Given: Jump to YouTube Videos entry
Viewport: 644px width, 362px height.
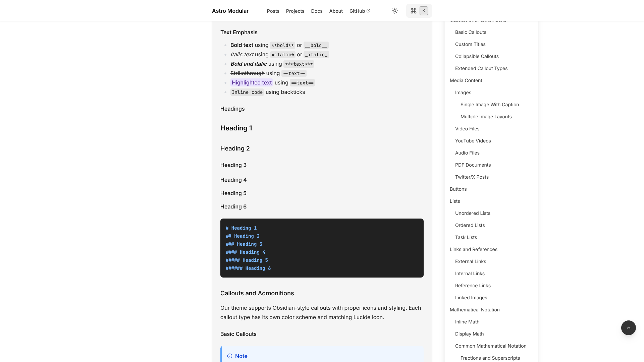Looking at the screenshot, I should [x=473, y=141].
